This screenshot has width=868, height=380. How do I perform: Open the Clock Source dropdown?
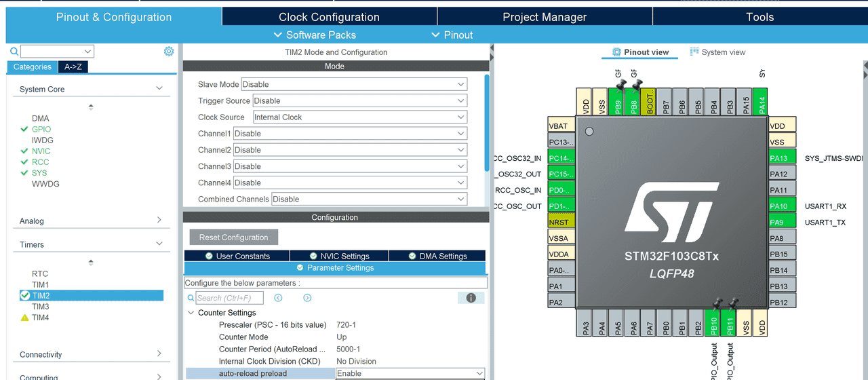pyautogui.click(x=359, y=117)
